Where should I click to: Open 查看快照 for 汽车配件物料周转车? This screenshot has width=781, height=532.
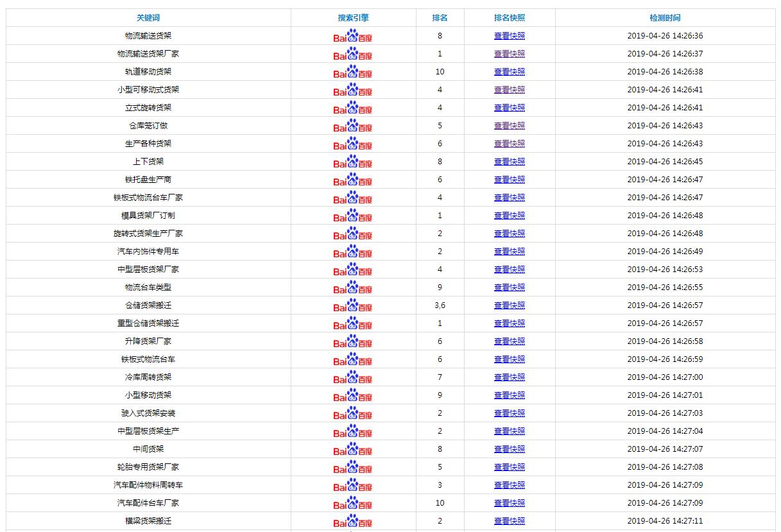pos(510,485)
